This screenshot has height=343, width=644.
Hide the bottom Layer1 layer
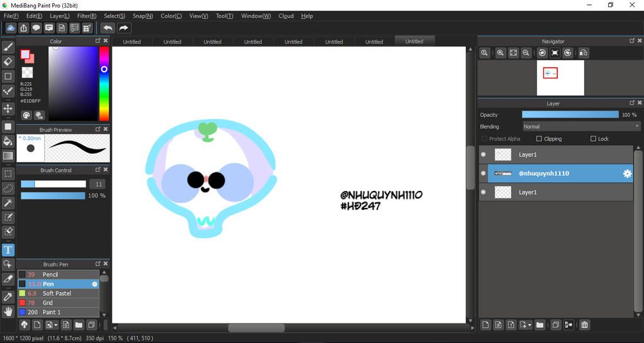[484, 192]
